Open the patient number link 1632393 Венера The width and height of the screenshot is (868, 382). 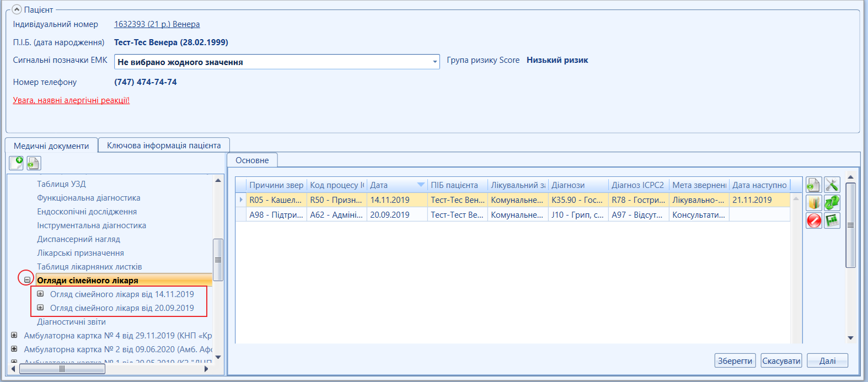point(157,24)
